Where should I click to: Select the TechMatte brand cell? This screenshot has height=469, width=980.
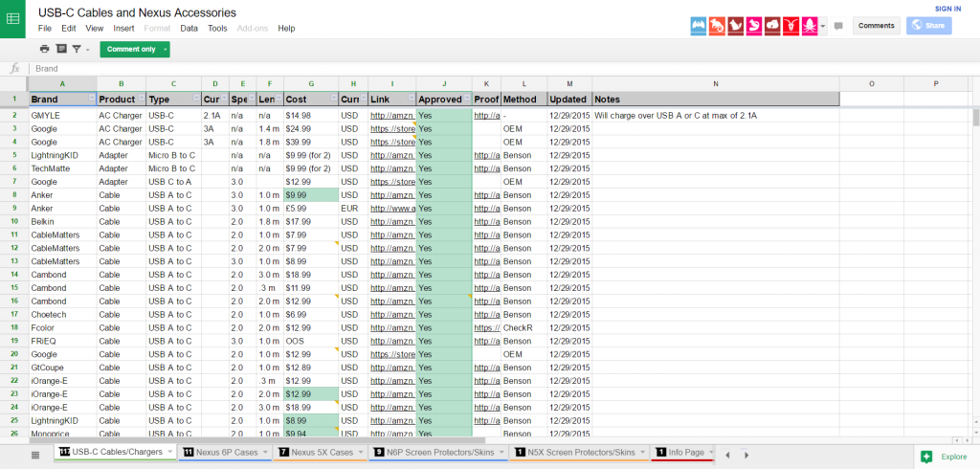[x=62, y=168]
